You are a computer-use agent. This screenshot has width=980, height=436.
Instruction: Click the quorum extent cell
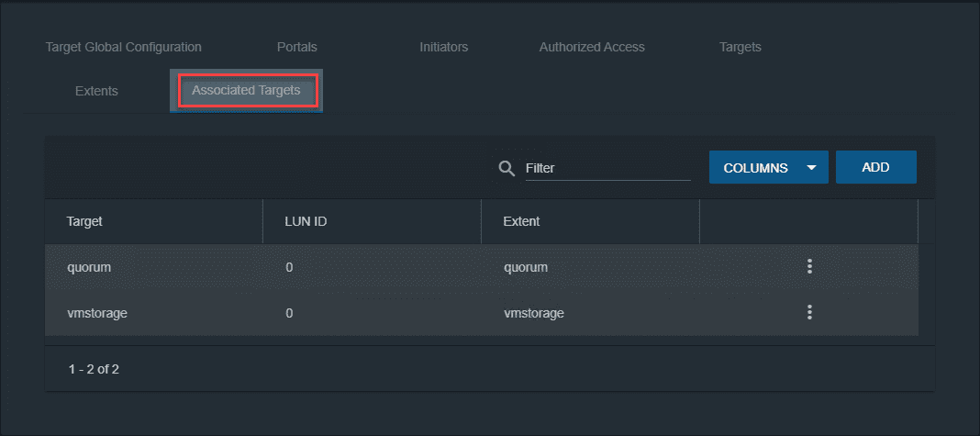[526, 267]
